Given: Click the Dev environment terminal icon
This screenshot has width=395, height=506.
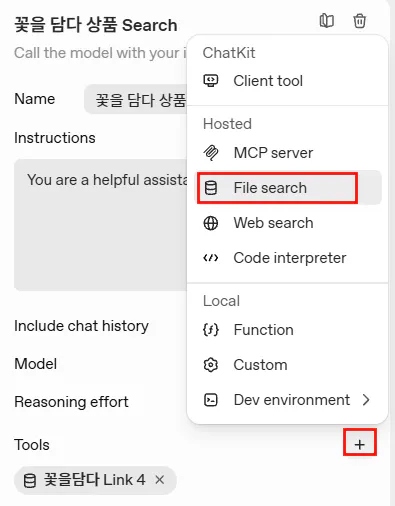Looking at the screenshot, I should tap(211, 400).
